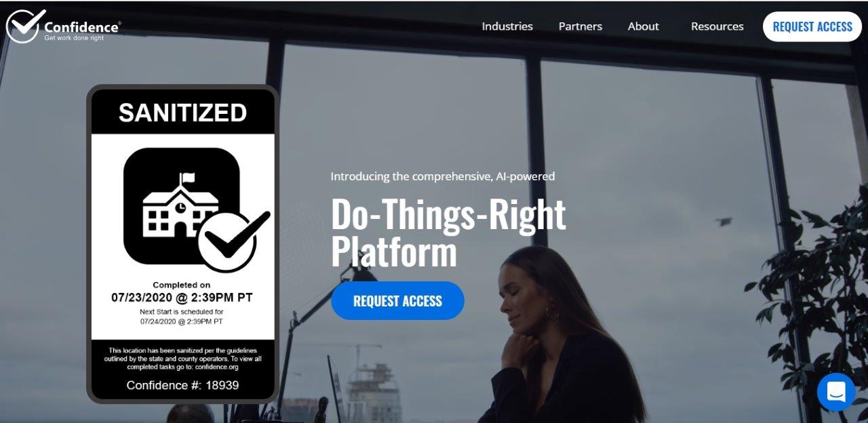
Task: Click the sanitized guidelines description paragraph
Action: pos(182,359)
